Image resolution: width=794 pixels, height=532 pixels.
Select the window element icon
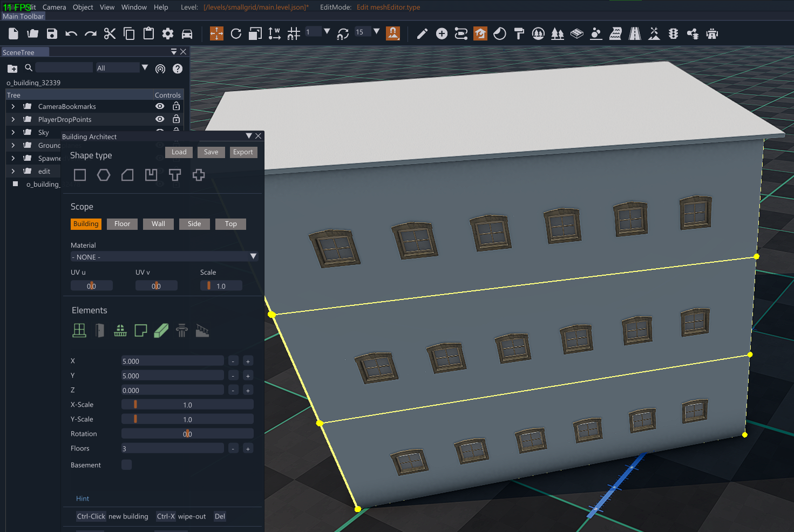(79, 330)
